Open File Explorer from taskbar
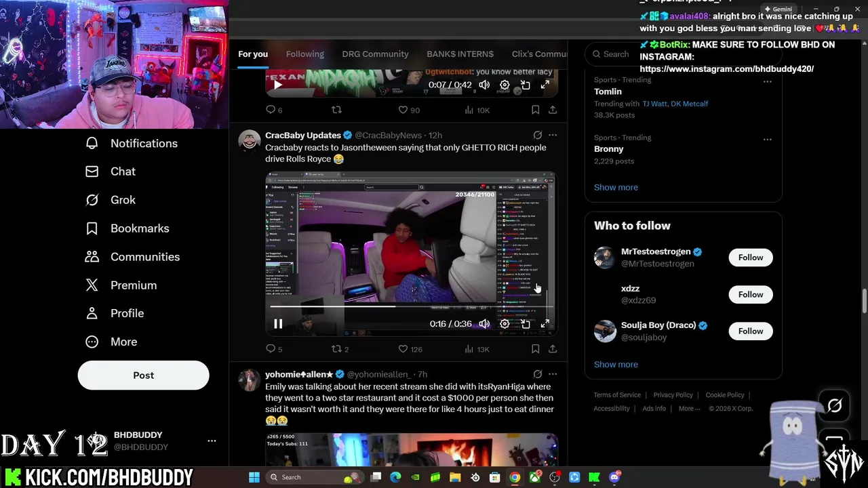The height and width of the screenshot is (488, 868). click(455, 477)
